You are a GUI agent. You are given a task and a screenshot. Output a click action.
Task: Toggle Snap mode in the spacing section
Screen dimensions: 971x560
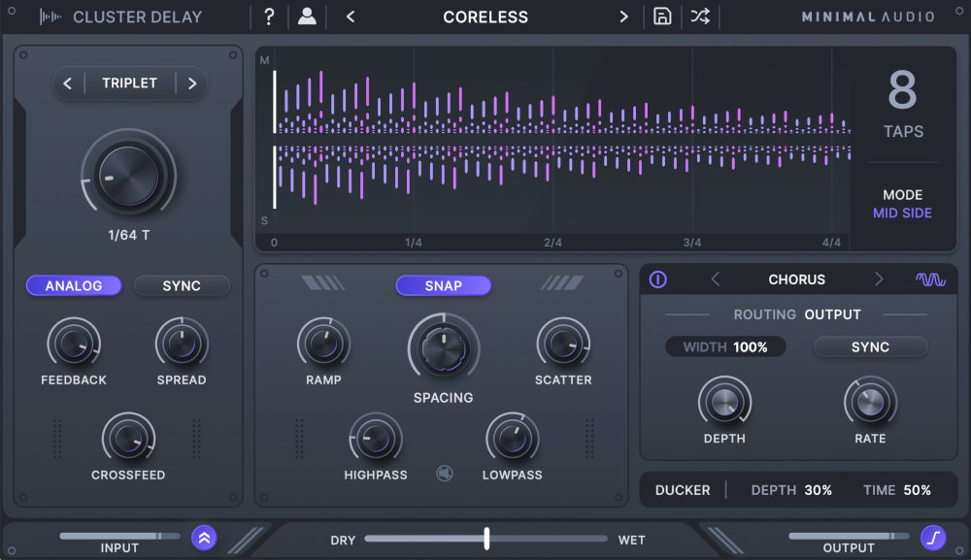[x=444, y=285]
